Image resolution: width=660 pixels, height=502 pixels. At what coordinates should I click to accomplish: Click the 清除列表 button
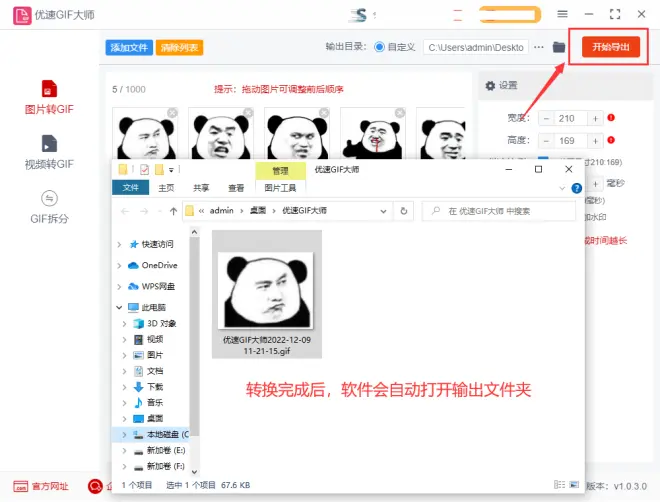[179, 48]
